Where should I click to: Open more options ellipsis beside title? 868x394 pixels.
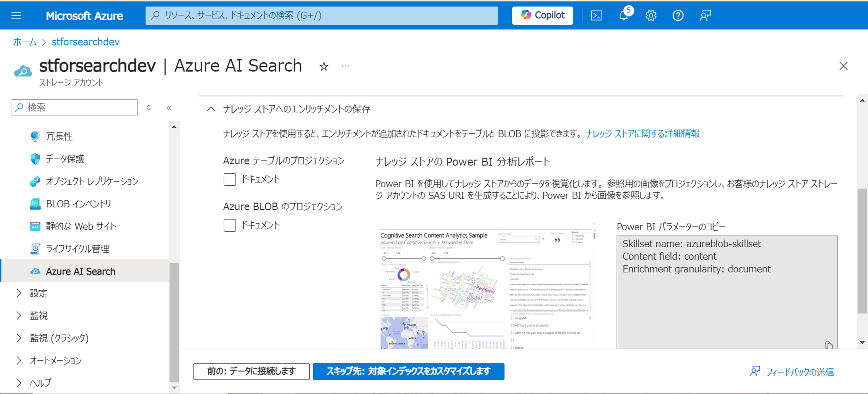pyautogui.click(x=346, y=66)
